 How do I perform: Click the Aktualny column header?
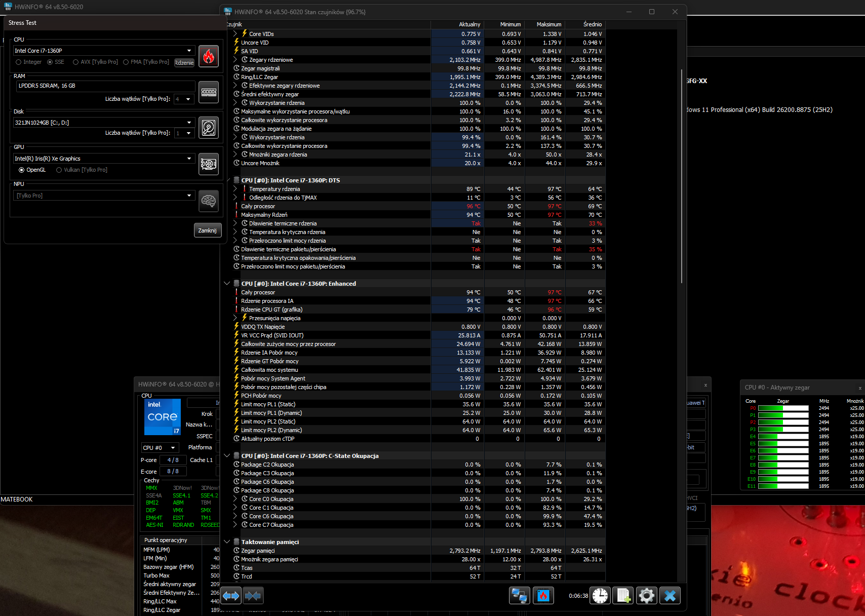457,24
